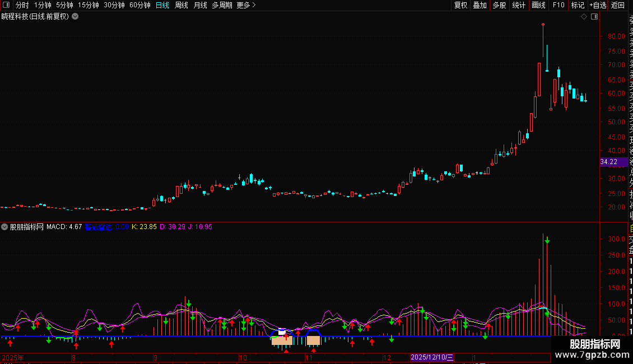Image resolution: width=633 pixels, height=364 pixels.
Task: Switch to 周线 weekly chart
Action: 181,5
